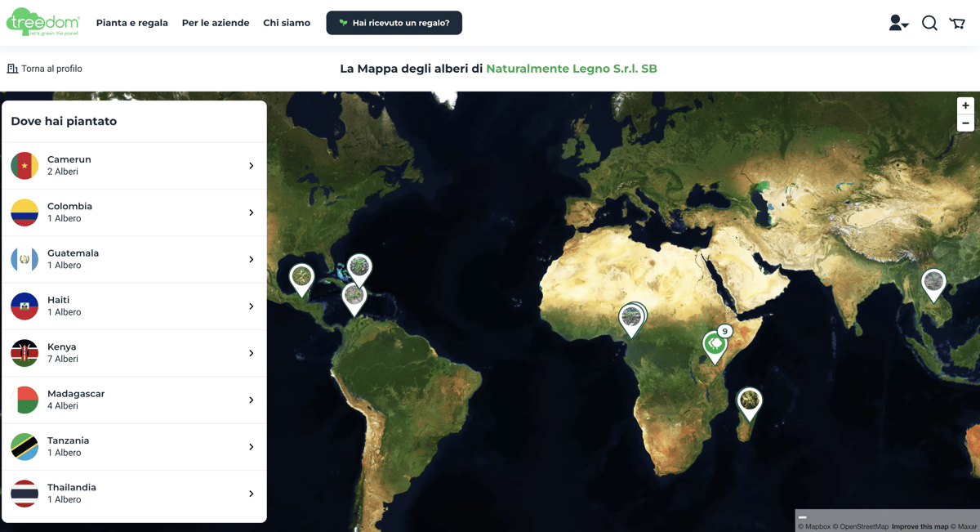Open the Naturalmente Legno S.r.l. SB link
The height and width of the screenshot is (532, 980).
point(572,69)
